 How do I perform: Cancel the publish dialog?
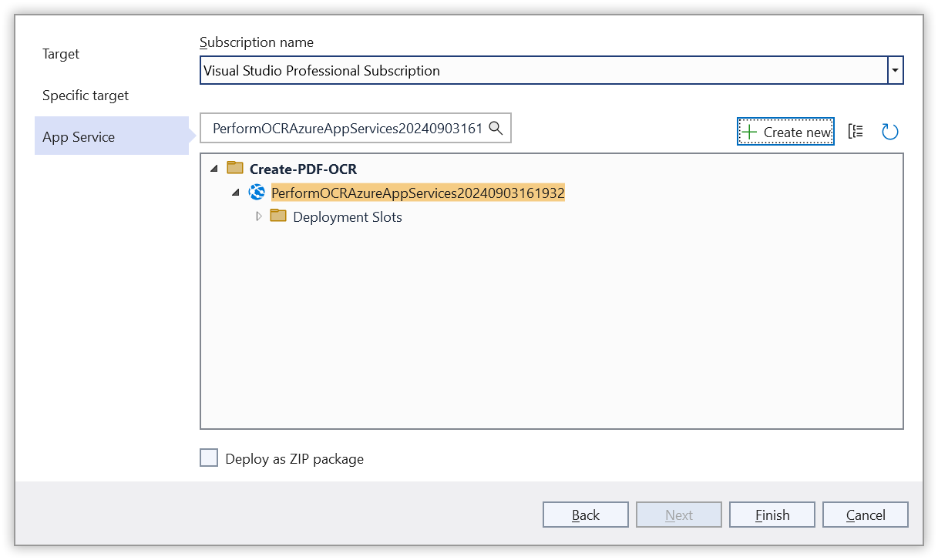(x=865, y=515)
